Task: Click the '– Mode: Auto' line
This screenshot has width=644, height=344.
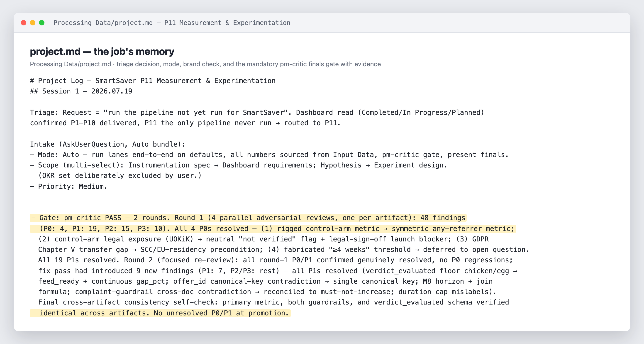Action: [269, 155]
